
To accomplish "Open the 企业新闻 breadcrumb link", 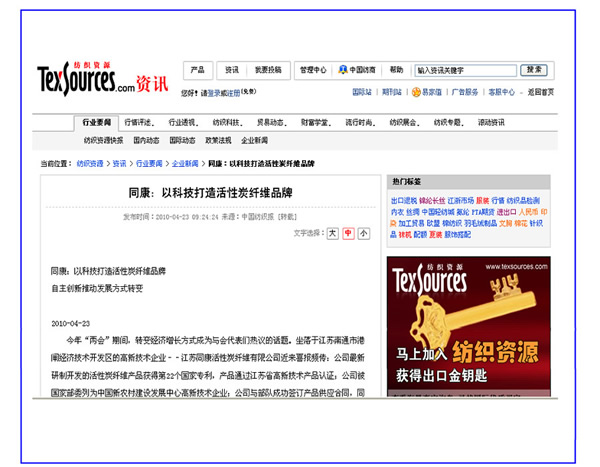I will pyautogui.click(x=185, y=162).
